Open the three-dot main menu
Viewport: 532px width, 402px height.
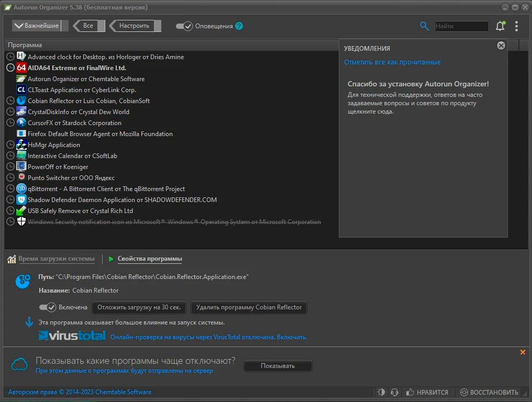point(516,26)
